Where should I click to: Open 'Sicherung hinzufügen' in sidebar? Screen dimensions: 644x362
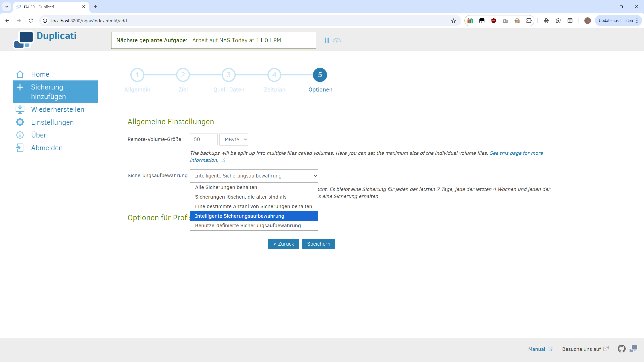[x=56, y=92]
